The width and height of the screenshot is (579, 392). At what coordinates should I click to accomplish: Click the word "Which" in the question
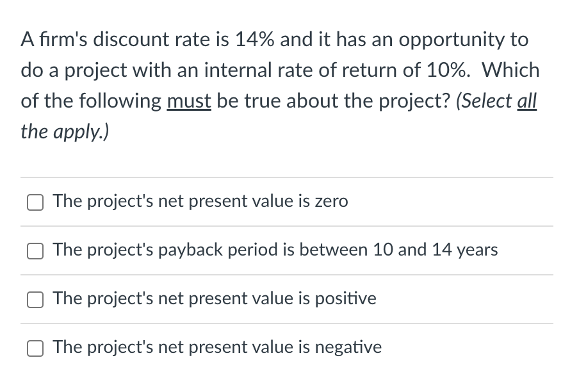pyautogui.click(x=510, y=70)
